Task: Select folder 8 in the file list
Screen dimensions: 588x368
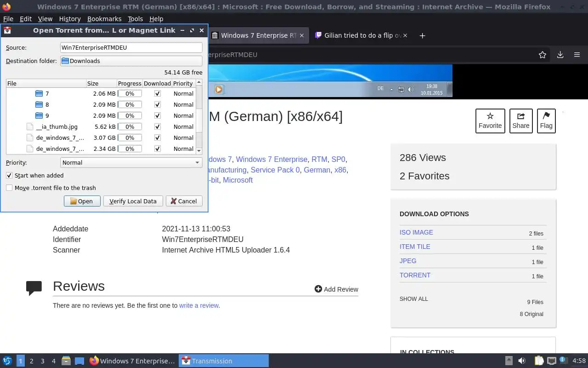Action: (46, 104)
